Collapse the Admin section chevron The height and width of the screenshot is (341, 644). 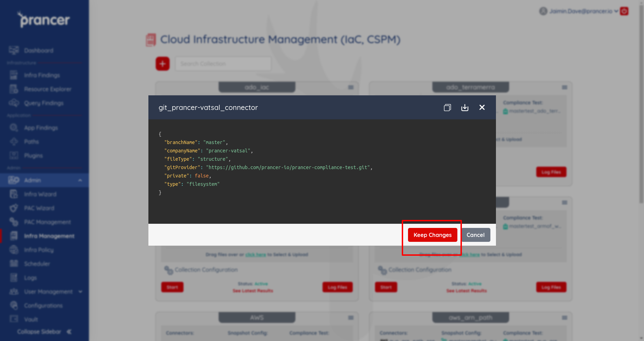pos(80,180)
